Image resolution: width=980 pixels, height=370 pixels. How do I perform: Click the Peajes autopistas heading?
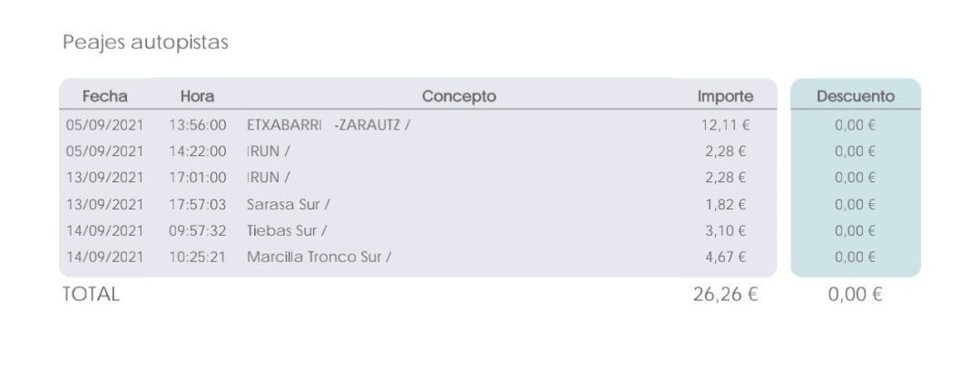pyautogui.click(x=145, y=43)
